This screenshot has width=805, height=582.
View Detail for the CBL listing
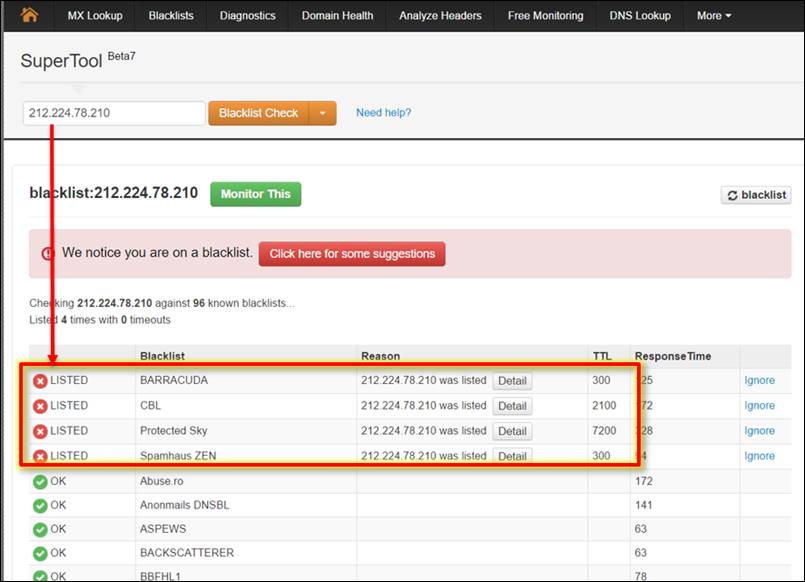pyautogui.click(x=512, y=406)
